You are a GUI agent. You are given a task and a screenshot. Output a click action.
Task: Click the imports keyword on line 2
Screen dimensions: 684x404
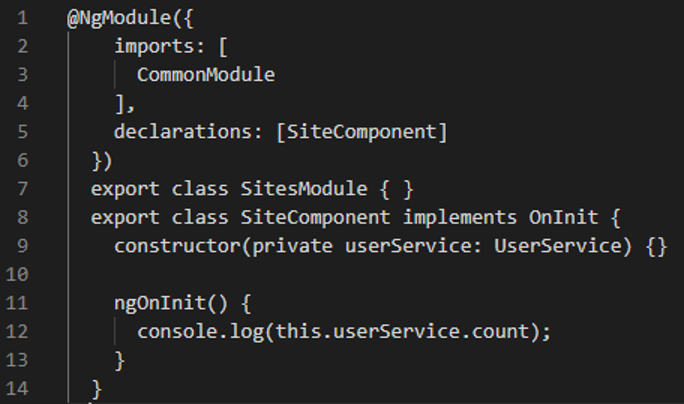pyautogui.click(x=154, y=46)
